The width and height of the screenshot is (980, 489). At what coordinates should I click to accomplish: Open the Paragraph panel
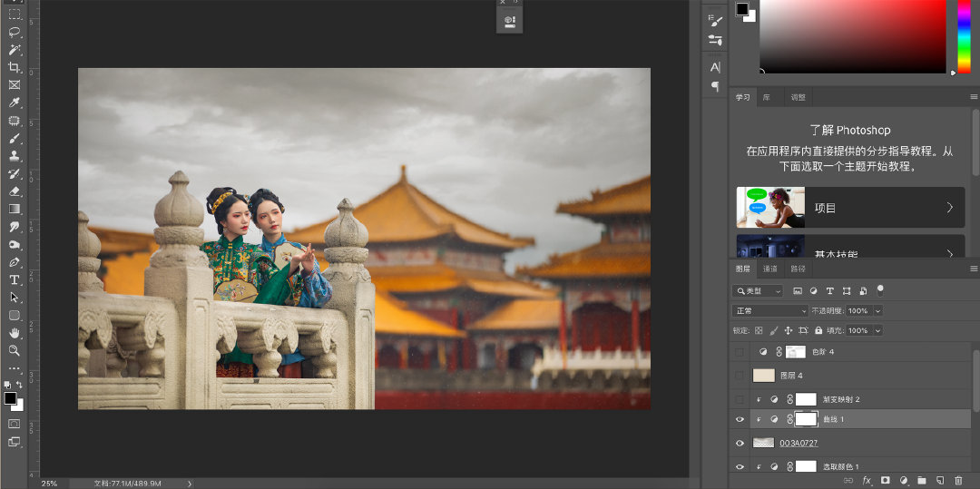715,85
